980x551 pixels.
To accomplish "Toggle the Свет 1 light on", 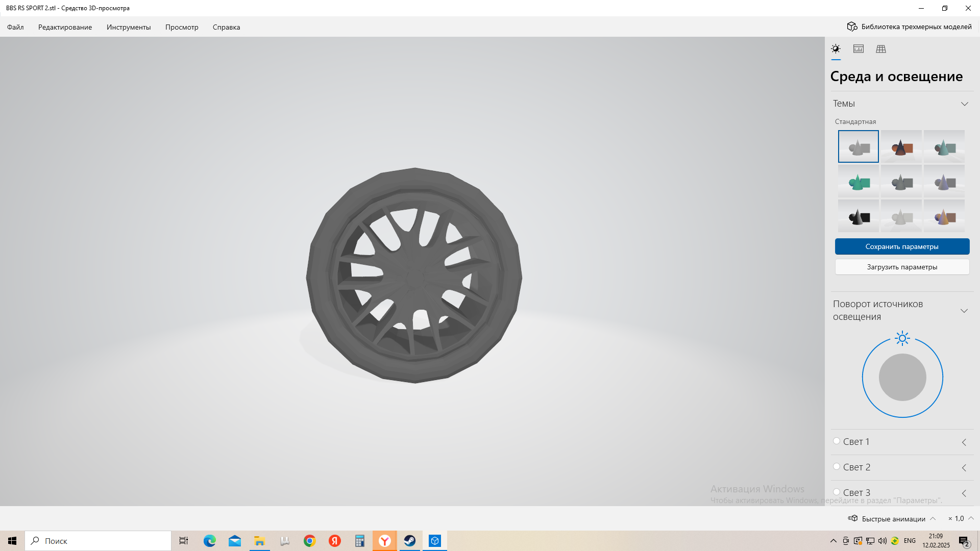I will [x=837, y=441].
